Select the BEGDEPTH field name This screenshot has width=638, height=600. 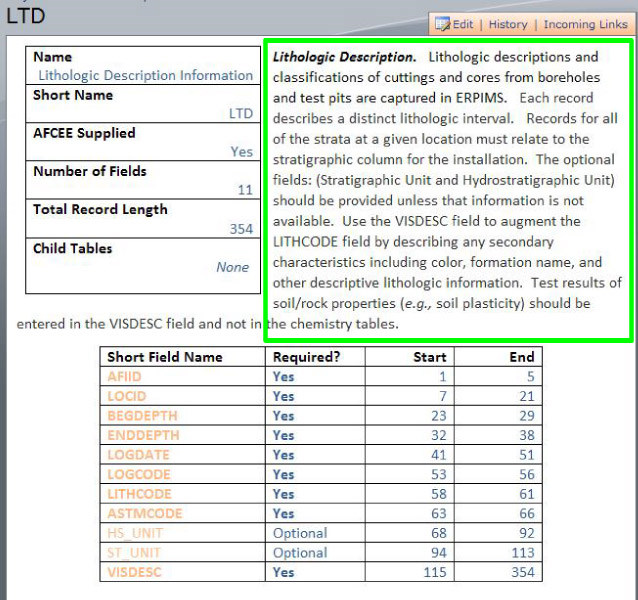(x=142, y=415)
